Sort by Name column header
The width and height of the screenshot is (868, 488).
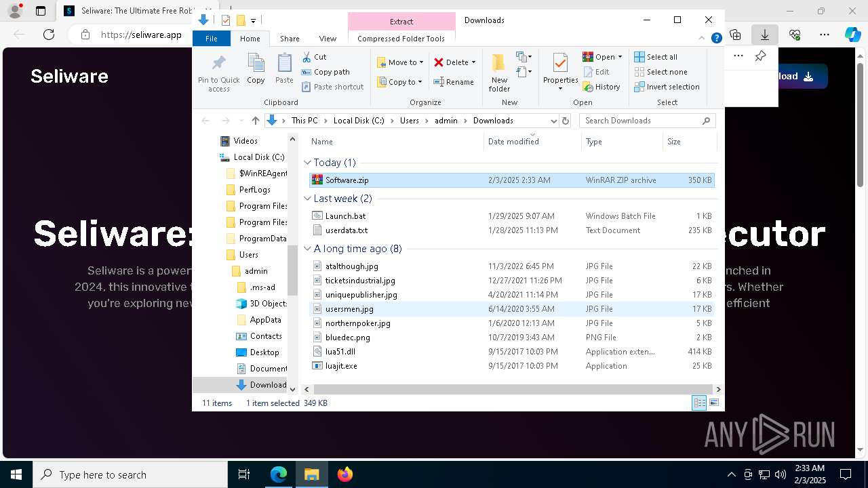322,142
